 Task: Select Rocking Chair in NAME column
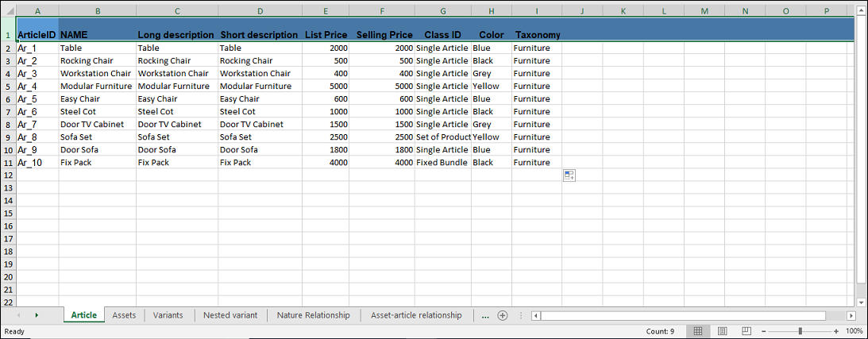point(98,61)
